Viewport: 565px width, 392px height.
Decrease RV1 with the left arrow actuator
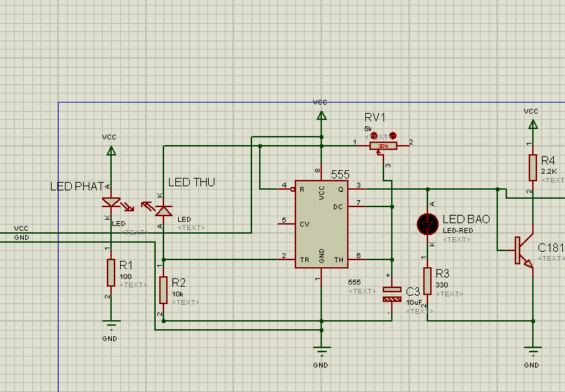click(374, 136)
